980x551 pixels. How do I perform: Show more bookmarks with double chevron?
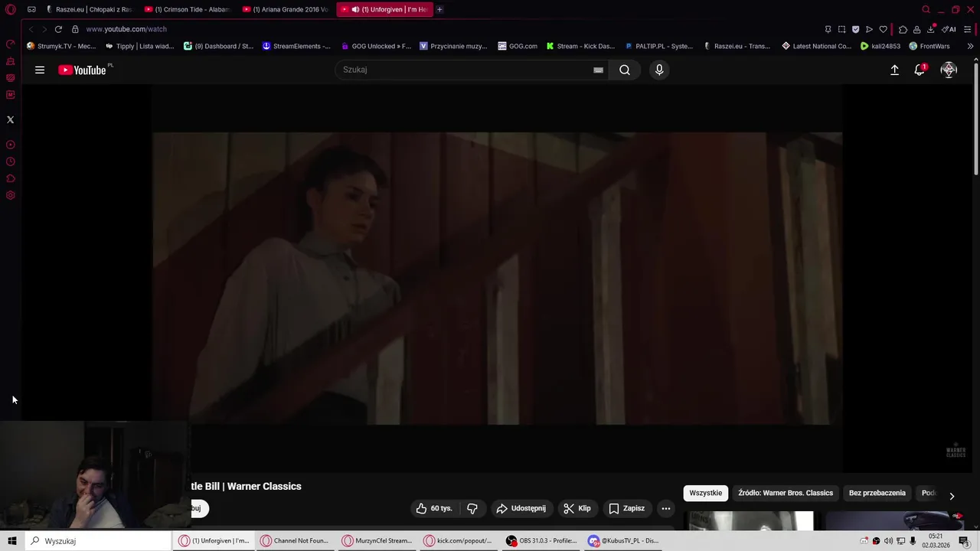[x=970, y=46]
